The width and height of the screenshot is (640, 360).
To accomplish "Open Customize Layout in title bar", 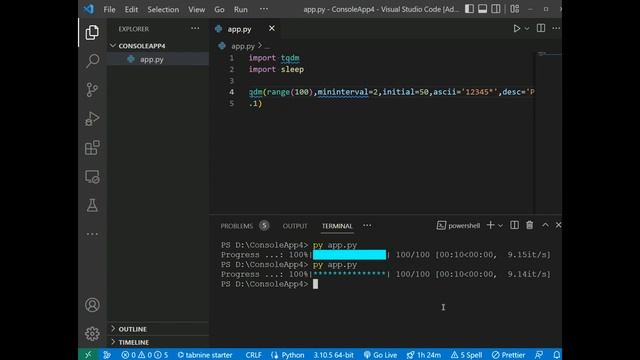I will point(515,9).
